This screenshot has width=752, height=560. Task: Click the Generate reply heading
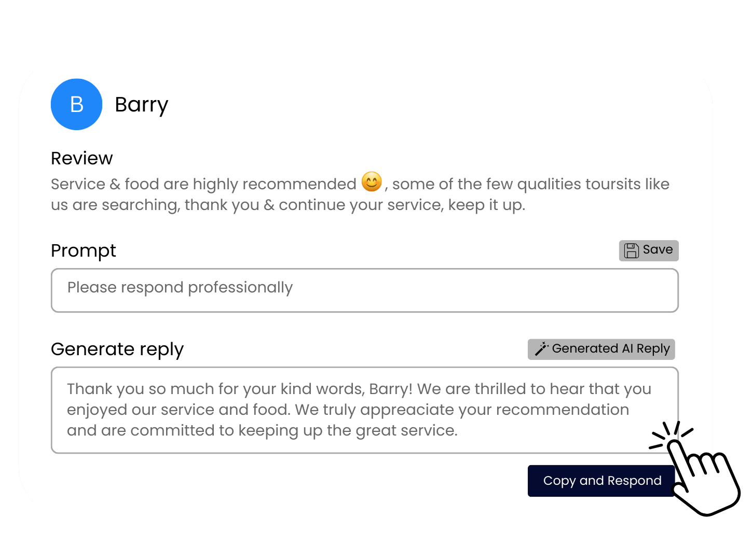(x=117, y=349)
